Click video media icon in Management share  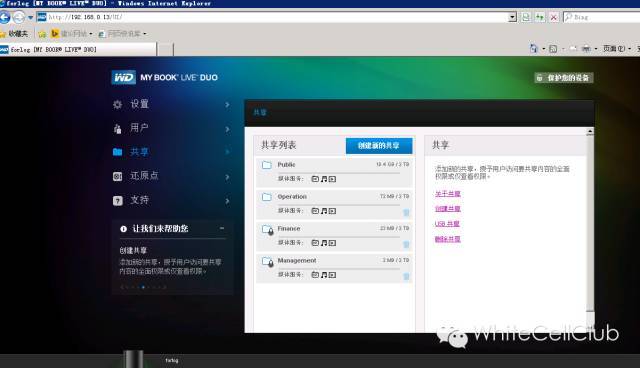(332, 275)
